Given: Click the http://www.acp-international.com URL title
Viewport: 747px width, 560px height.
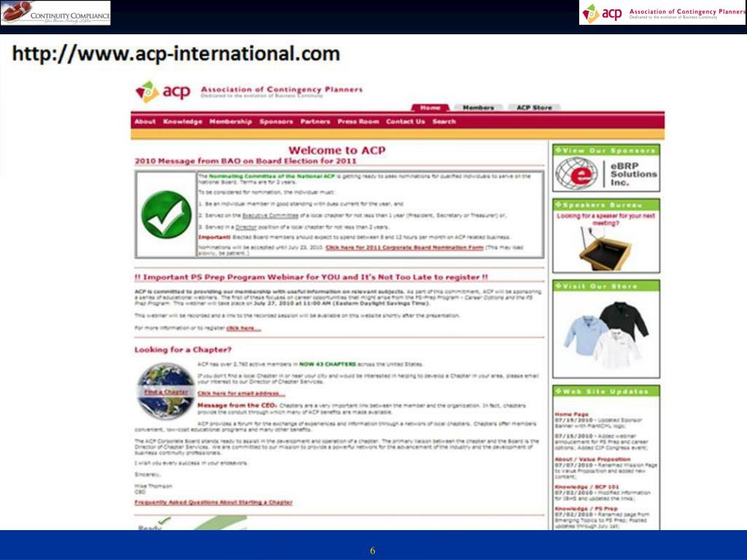Looking at the screenshot, I should pyautogui.click(x=176, y=53).
